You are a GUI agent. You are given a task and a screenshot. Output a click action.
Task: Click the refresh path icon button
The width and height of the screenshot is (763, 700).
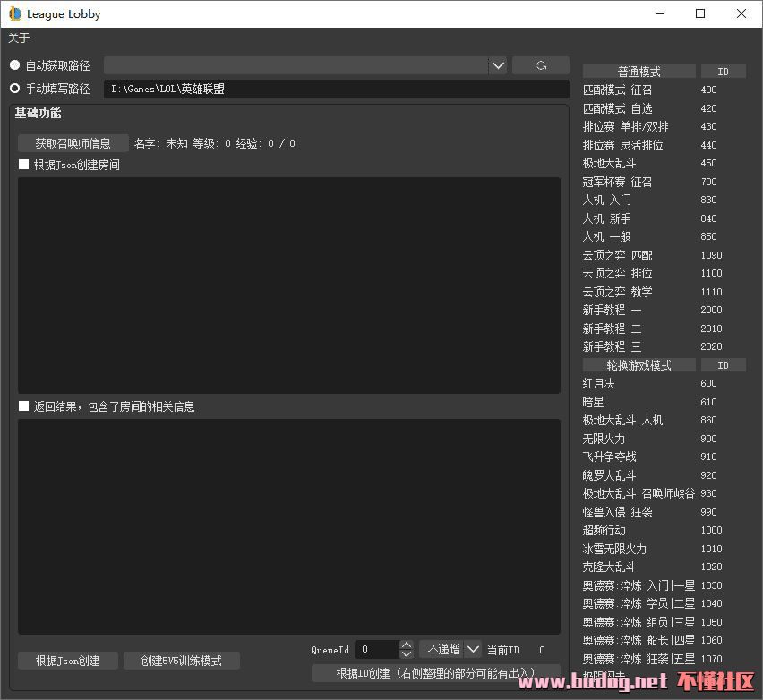coord(541,65)
